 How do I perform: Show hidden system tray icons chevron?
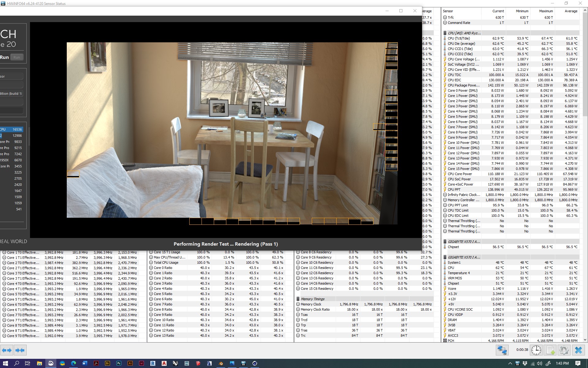(510, 363)
